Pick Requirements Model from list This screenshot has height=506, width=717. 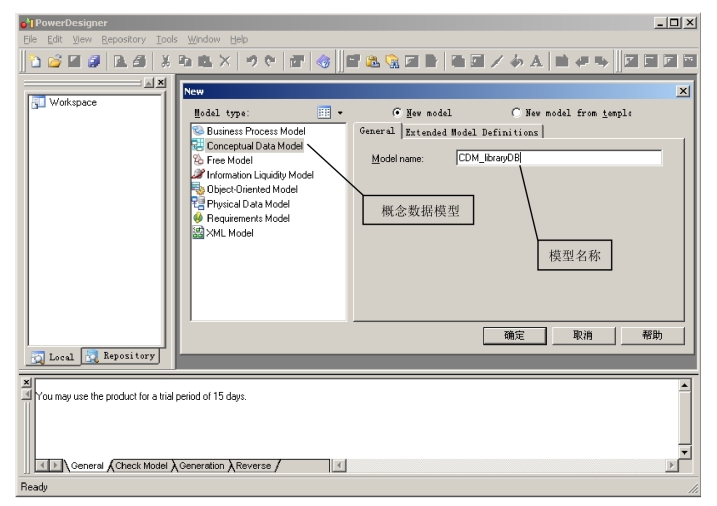click(x=248, y=218)
